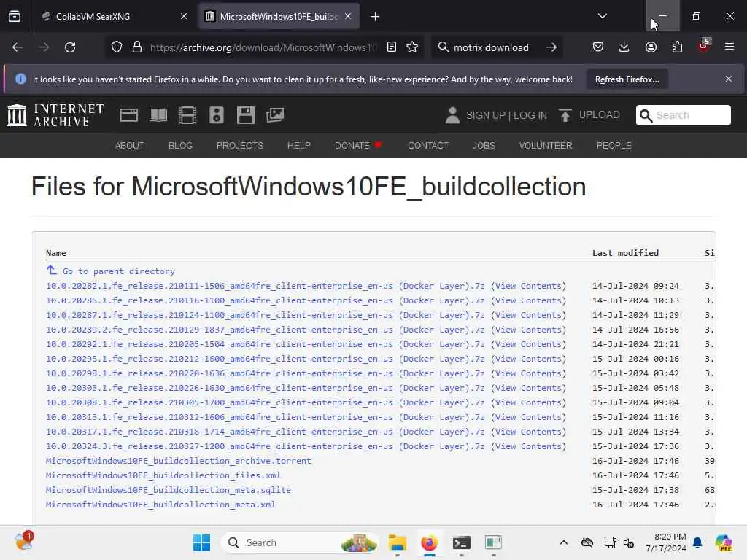Download the 10.0.20282.1 Docker Layer file
This screenshot has width=747, height=560.
coord(265,286)
